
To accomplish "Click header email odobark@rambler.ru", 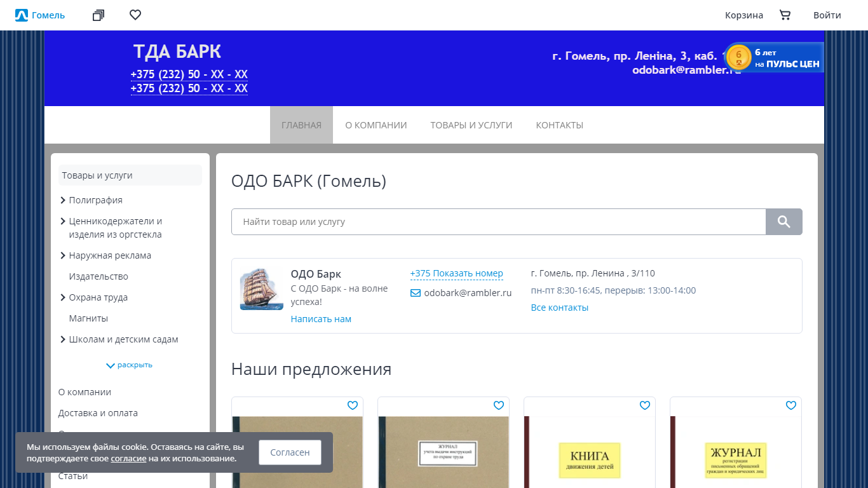I will (x=687, y=70).
